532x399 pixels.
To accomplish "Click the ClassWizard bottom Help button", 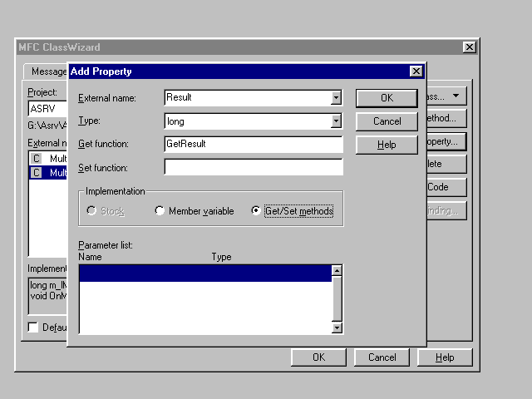I will [445, 357].
